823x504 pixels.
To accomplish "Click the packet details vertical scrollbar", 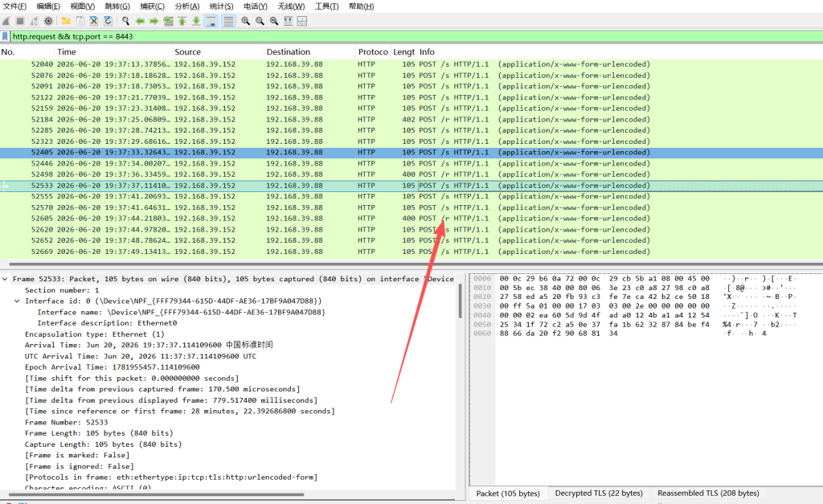I will (461, 301).
